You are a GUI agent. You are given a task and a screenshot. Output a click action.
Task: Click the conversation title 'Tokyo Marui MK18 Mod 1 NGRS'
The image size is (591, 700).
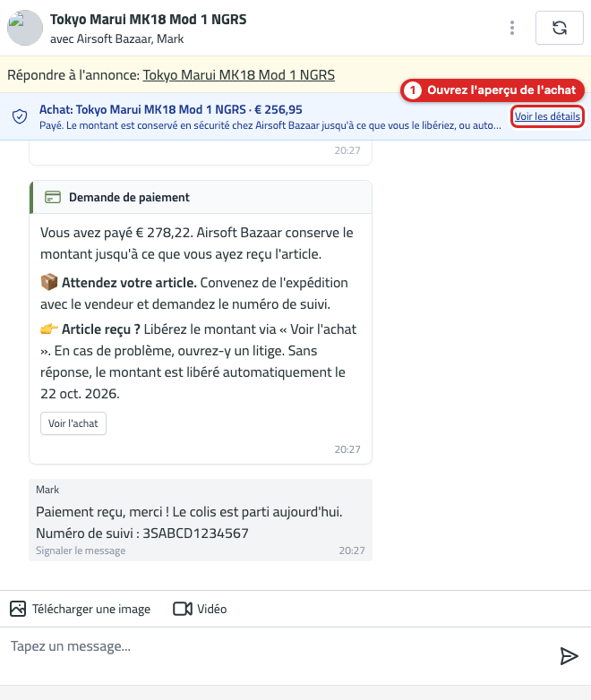coord(149,19)
